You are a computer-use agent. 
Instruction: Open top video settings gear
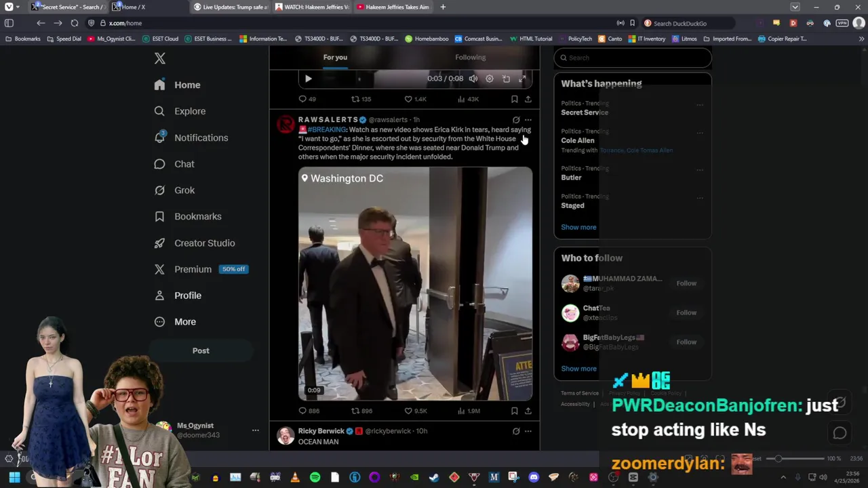(490, 79)
